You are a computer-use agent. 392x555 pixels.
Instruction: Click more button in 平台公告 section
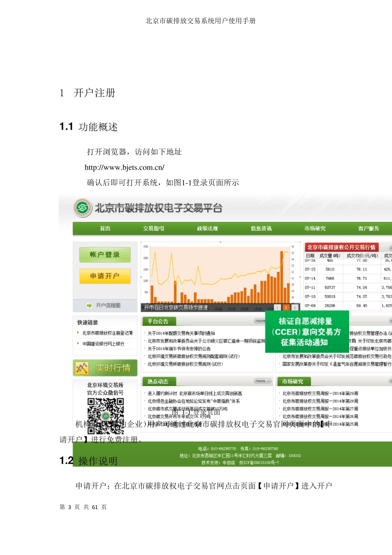261,321
